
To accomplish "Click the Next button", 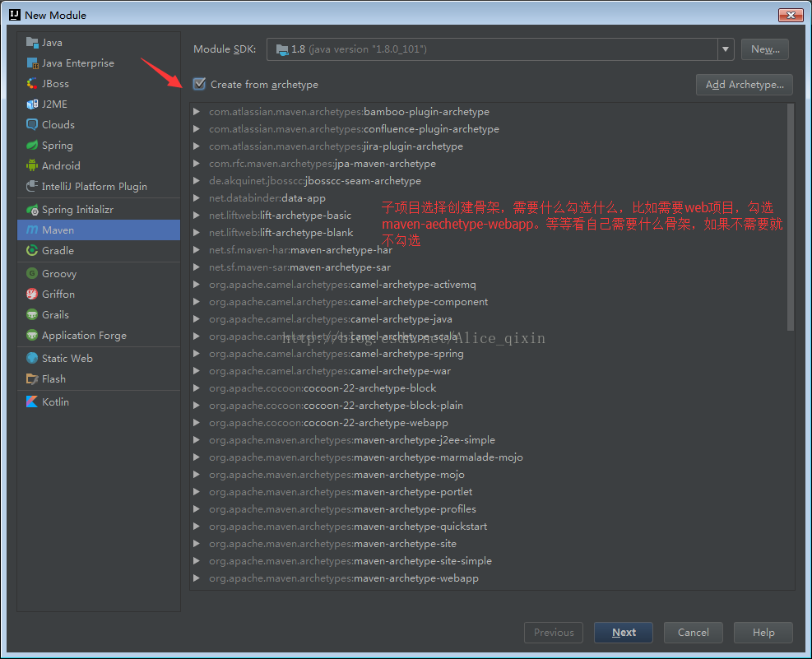I will pyautogui.click(x=624, y=633).
